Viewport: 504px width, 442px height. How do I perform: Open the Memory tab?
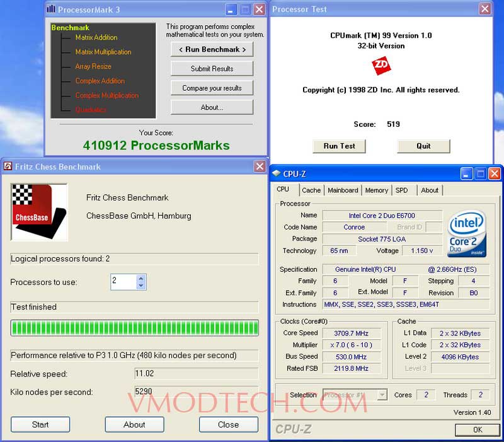[x=376, y=190]
